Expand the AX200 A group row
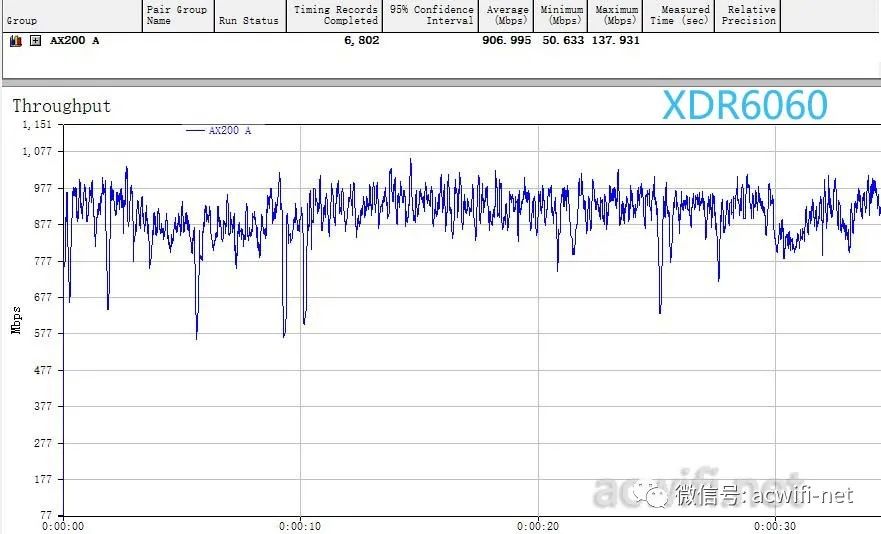This screenshot has width=881, height=534. pyautogui.click(x=35, y=40)
